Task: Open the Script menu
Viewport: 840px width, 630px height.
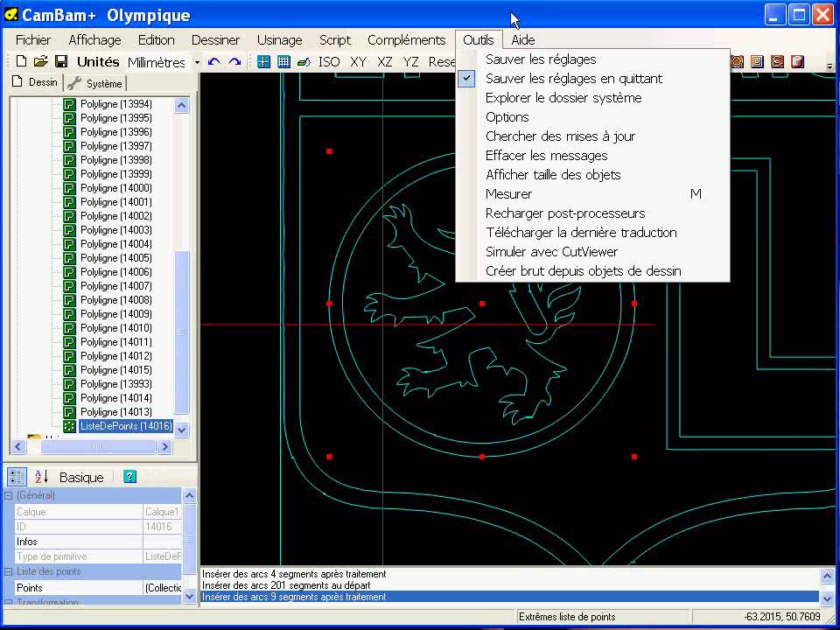Action: [x=335, y=40]
